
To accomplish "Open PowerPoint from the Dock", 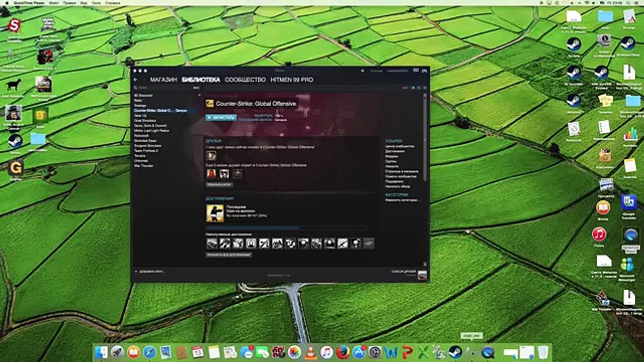I will 408,352.
